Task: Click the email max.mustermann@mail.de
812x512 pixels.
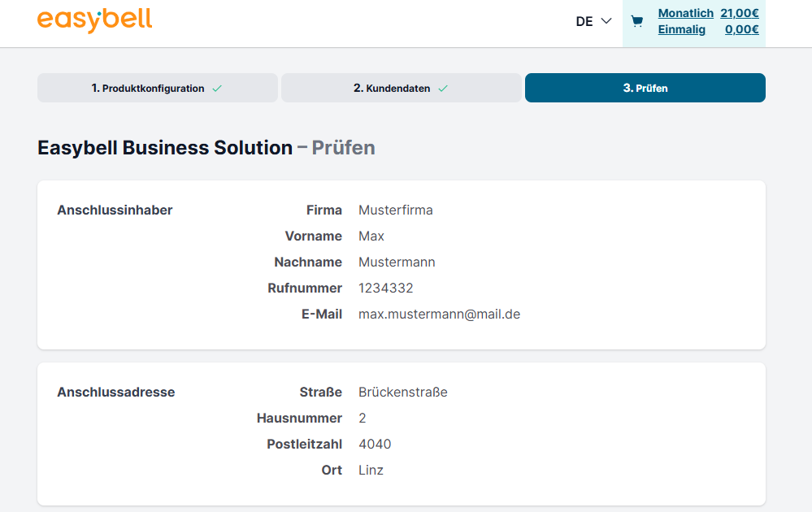Action: tap(439, 315)
